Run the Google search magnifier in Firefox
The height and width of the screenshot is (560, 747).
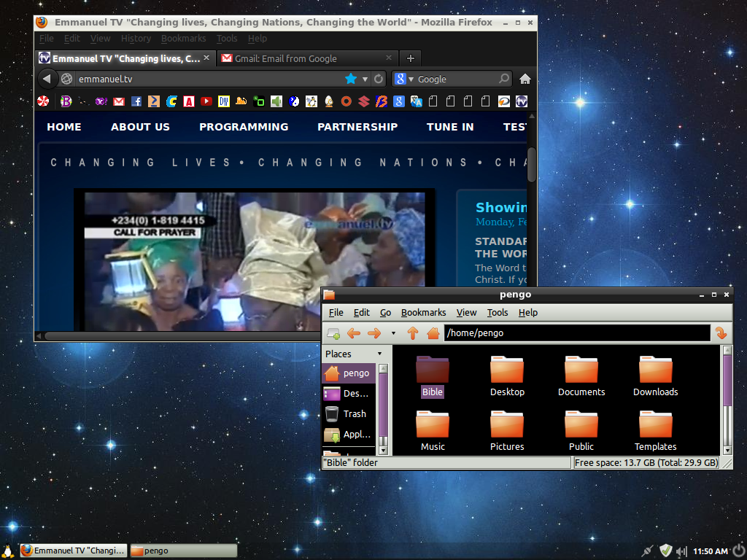[x=503, y=79]
